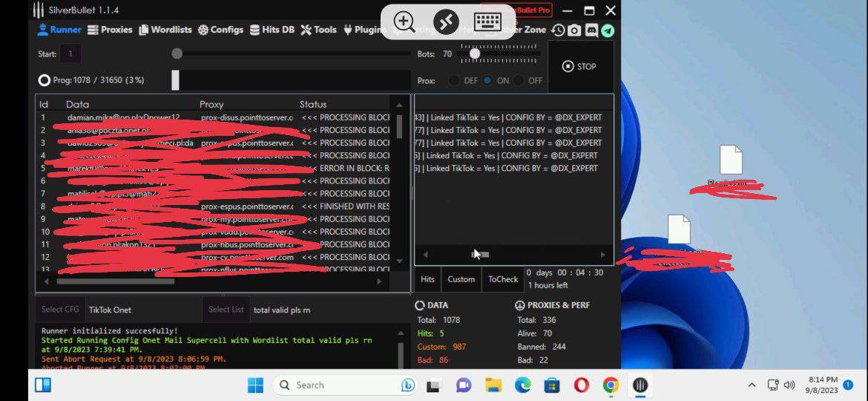Click the Select List button
868x401 pixels.
coord(226,310)
